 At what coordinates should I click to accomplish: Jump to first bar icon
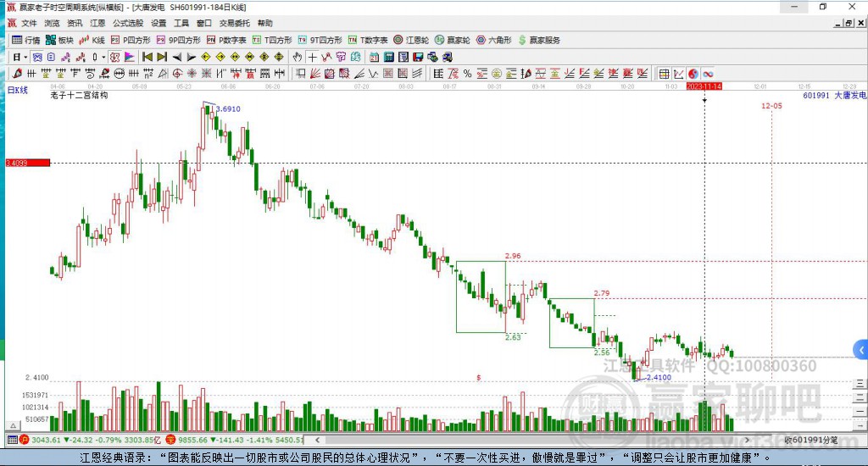[147, 57]
